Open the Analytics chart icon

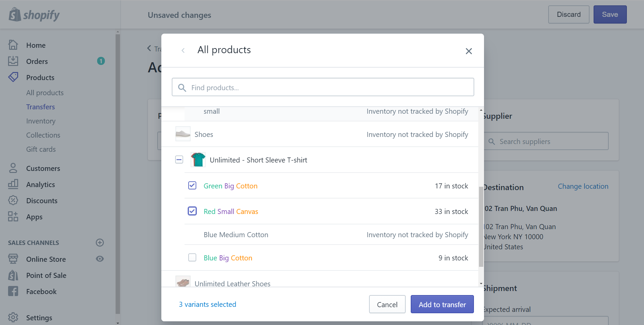(x=13, y=184)
